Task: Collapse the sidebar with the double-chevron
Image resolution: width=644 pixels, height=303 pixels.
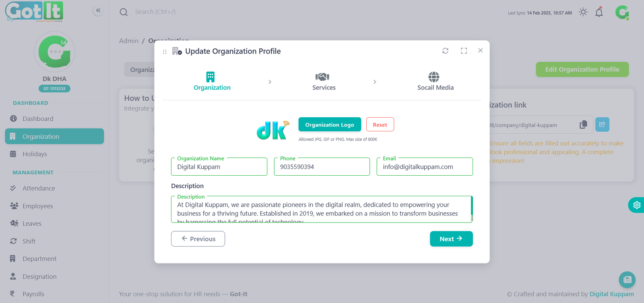Action: (x=98, y=10)
